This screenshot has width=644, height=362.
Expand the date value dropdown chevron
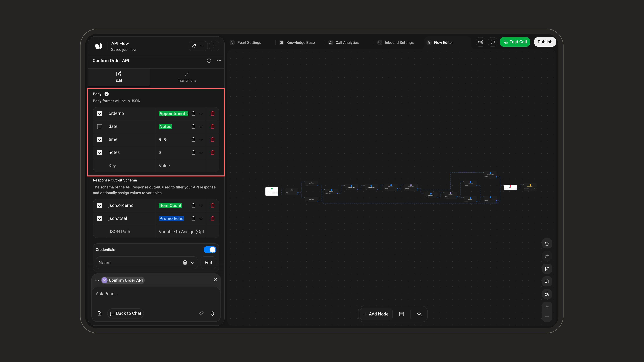click(x=201, y=127)
